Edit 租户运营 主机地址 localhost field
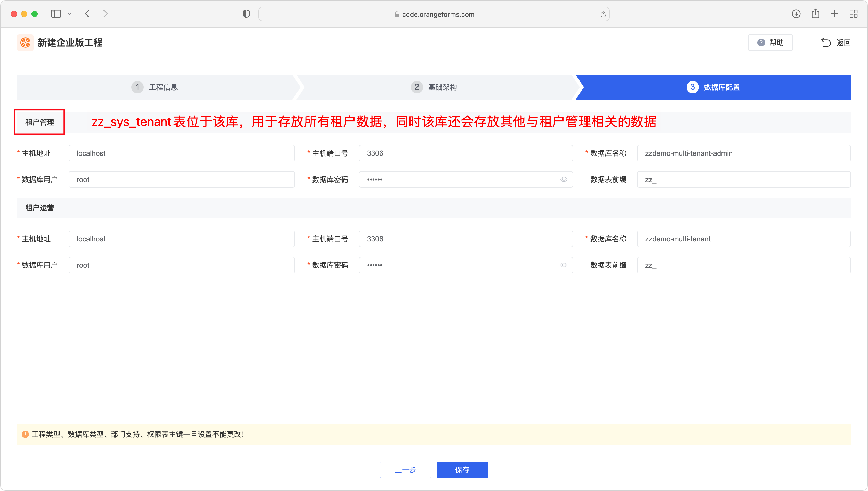 [181, 239]
